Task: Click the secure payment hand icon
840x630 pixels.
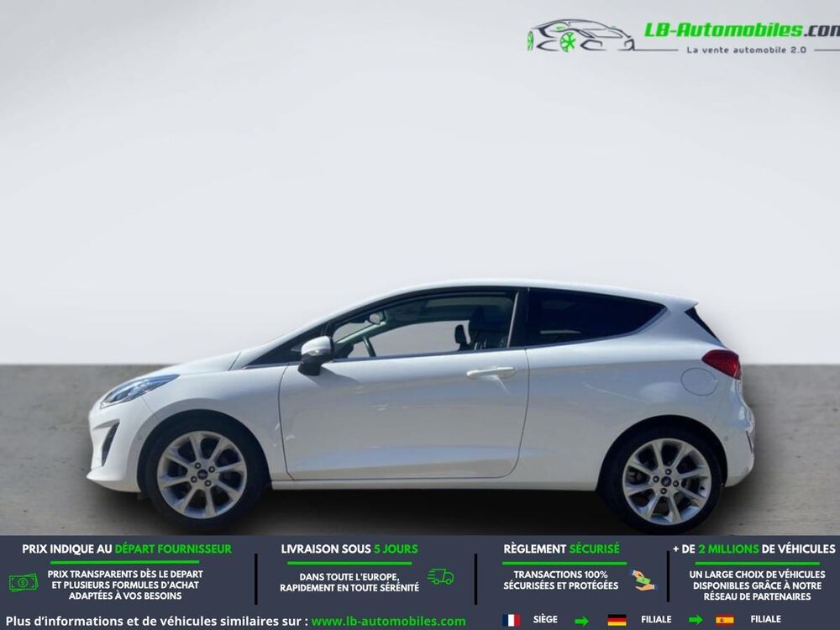Action: [x=643, y=580]
